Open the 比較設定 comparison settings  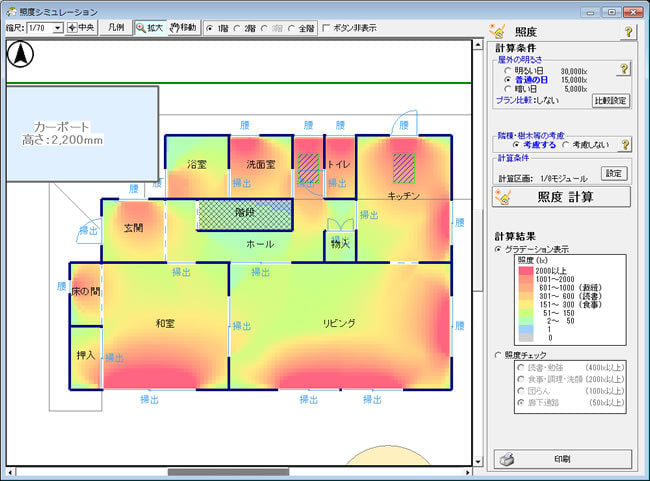pyautogui.click(x=610, y=101)
